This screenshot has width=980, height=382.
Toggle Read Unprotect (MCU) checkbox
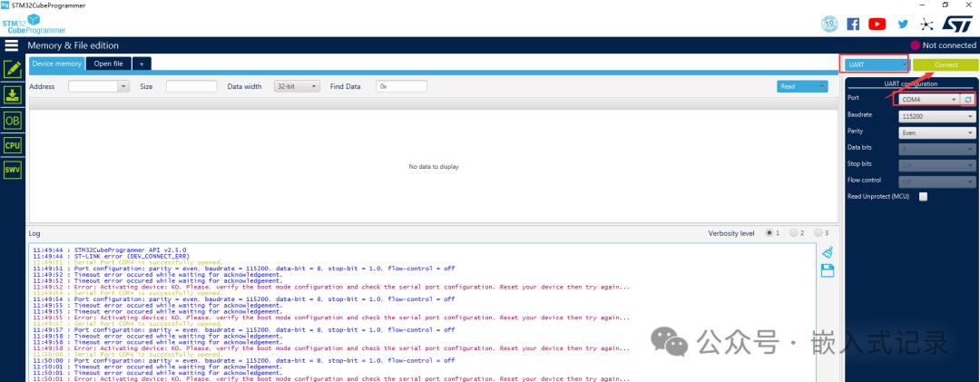(923, 196)
